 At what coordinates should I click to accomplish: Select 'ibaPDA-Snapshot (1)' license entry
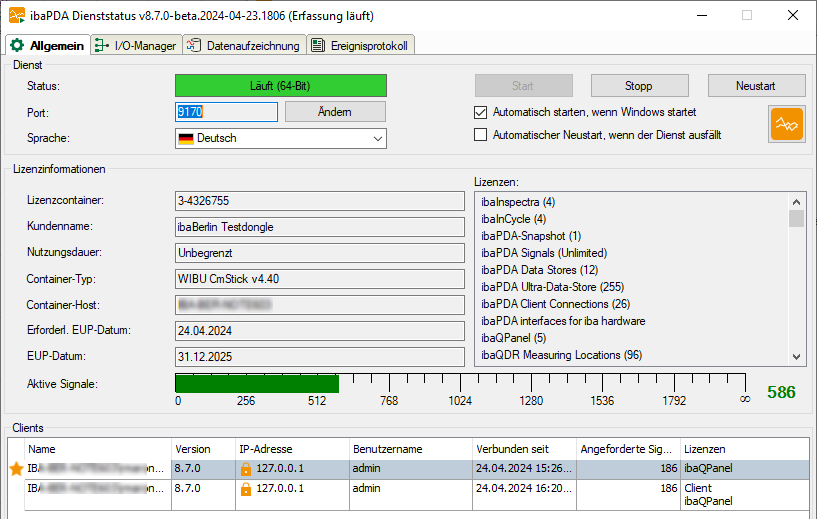tap(531, 236)
